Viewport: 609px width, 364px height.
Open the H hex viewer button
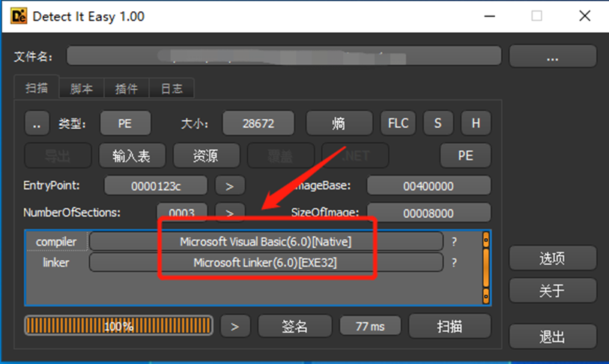476,124
